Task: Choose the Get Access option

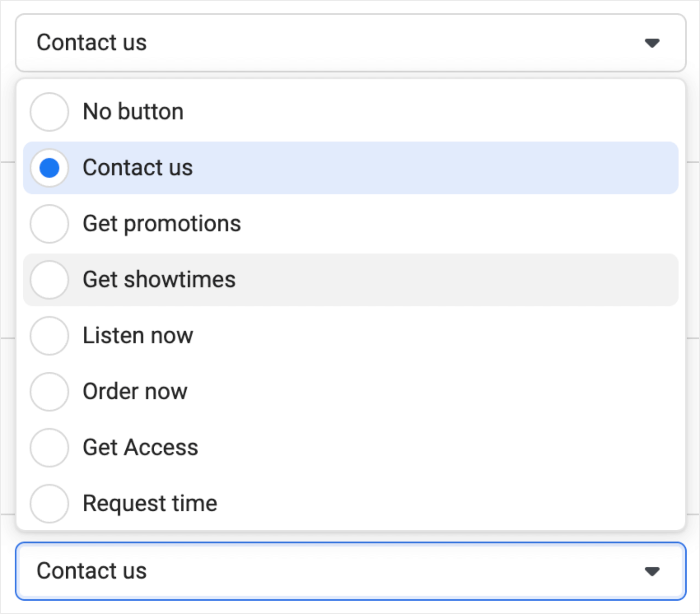Action: (140, 447)
